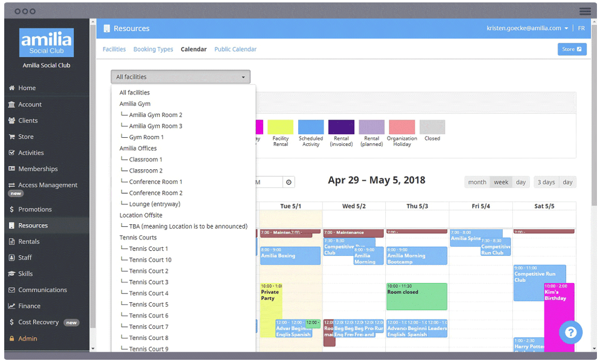Click the day button next to week
Screen dimensions: 603x364
pos(521,182)
